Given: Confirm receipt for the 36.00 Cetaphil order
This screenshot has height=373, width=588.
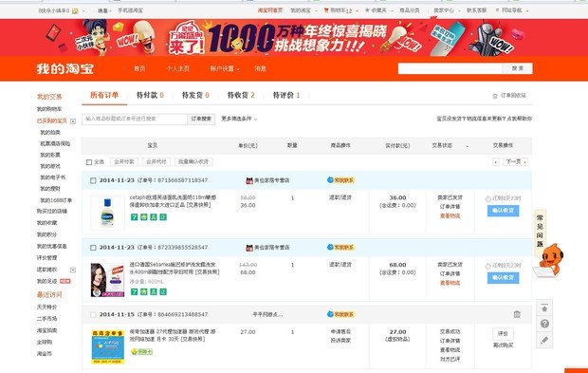Looking at the screenshot, I should 503,211.
